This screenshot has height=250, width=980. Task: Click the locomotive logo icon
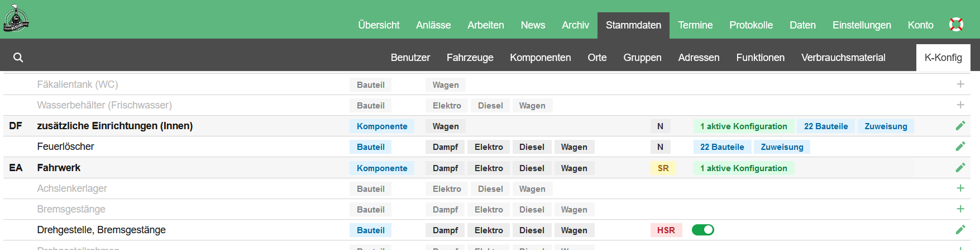click(16, 18)
